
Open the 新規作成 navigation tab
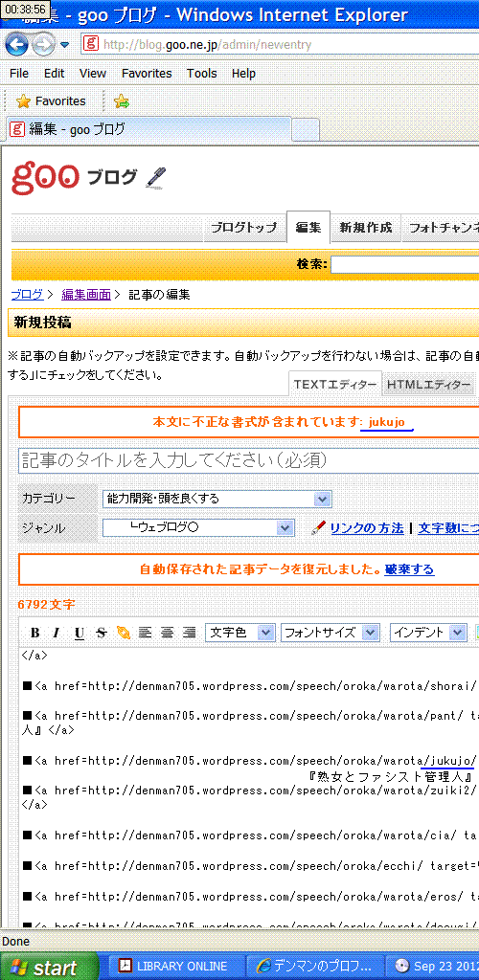[366, 228]
